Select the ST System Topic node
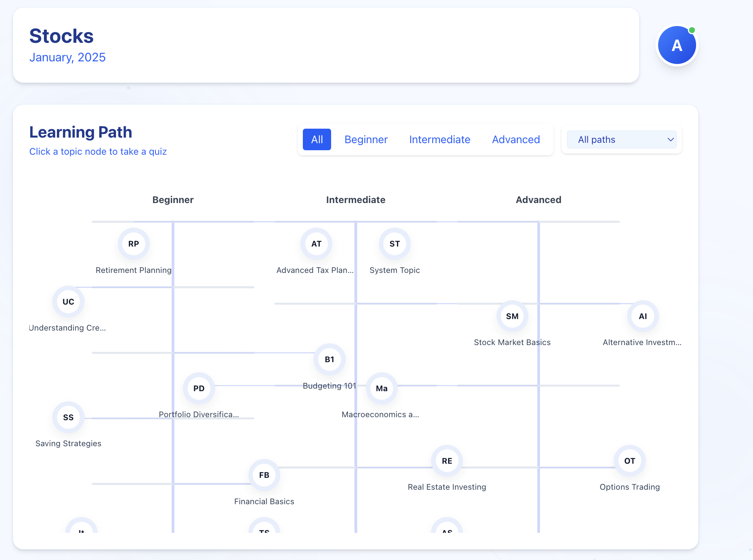Viewport: 753px width, 560px height. tap(394, 244)
